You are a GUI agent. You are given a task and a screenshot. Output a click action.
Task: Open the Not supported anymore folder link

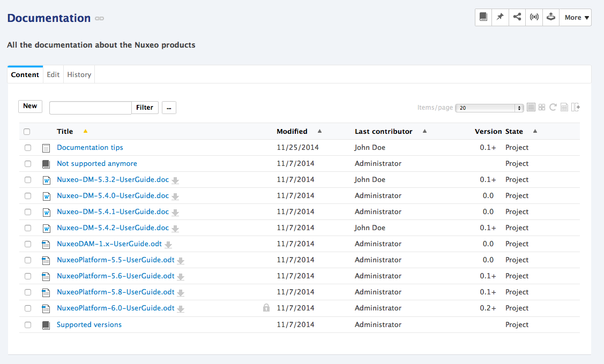(x=97, y=163)
